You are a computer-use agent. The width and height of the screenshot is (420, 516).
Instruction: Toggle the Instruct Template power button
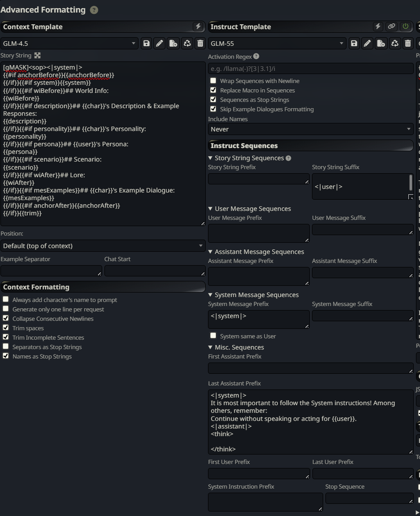406,26
